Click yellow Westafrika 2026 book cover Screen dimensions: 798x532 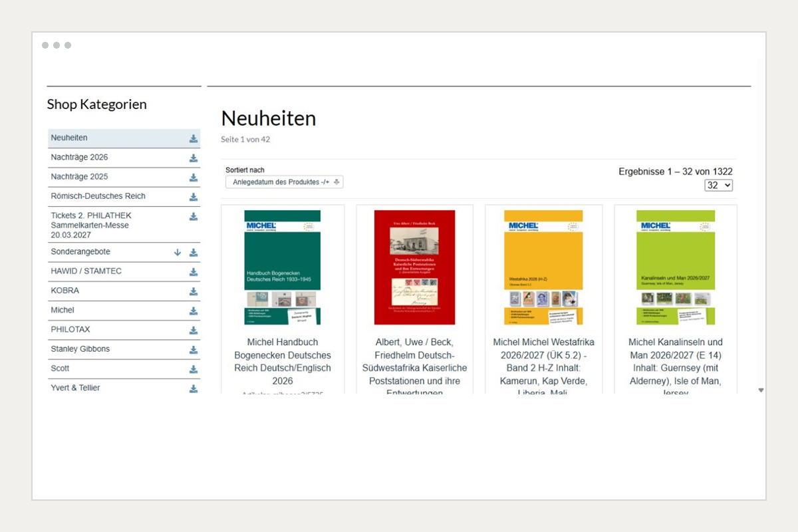(543, 267)
